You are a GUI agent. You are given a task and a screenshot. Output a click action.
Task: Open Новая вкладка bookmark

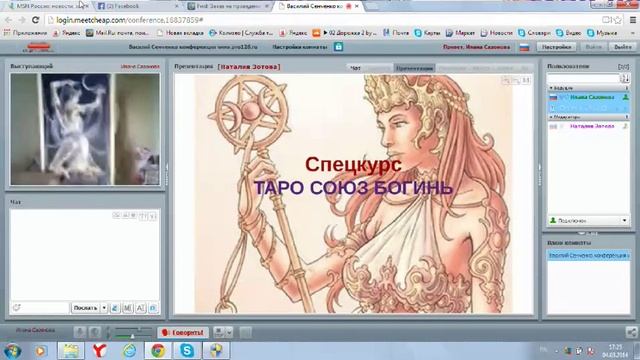click(180, 33)
